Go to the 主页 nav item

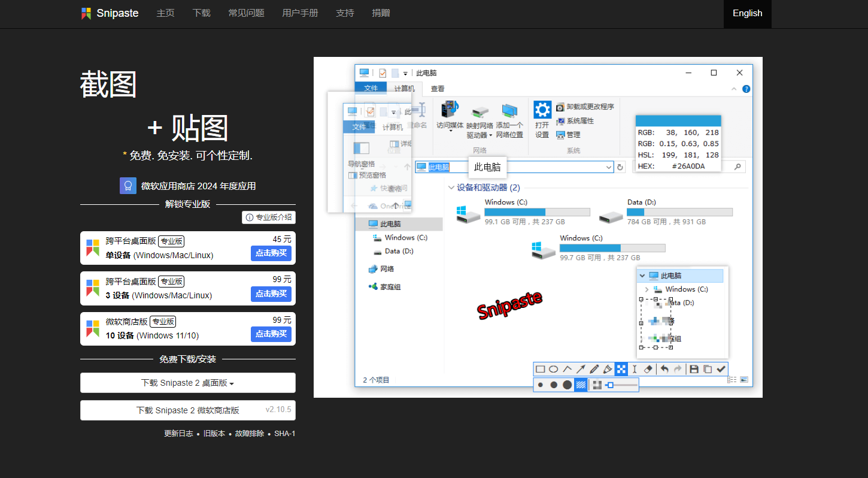point(165,13)
